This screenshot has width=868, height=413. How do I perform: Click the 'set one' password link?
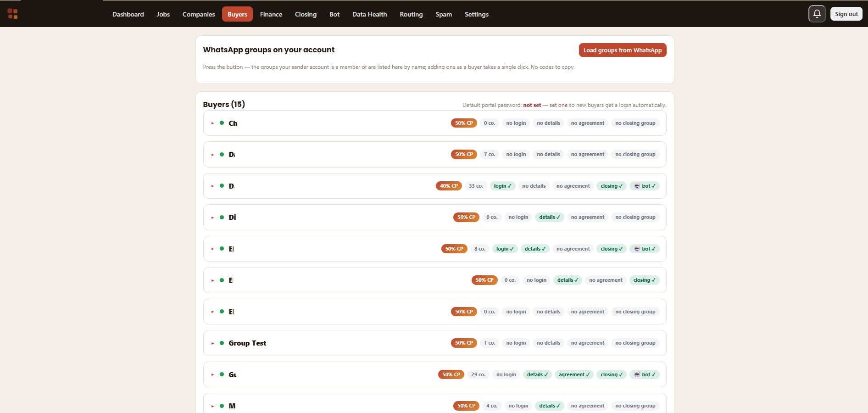(x=558, y=105)
